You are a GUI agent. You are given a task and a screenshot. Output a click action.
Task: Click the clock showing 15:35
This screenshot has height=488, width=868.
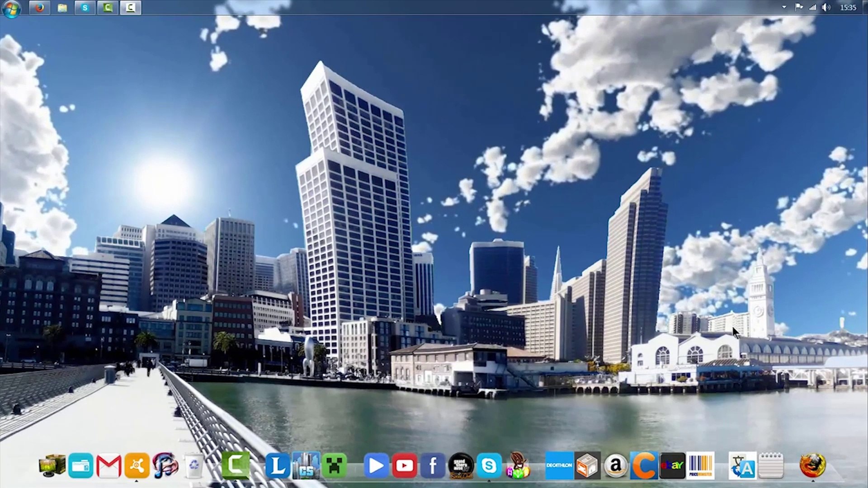[x=848, y=7]
